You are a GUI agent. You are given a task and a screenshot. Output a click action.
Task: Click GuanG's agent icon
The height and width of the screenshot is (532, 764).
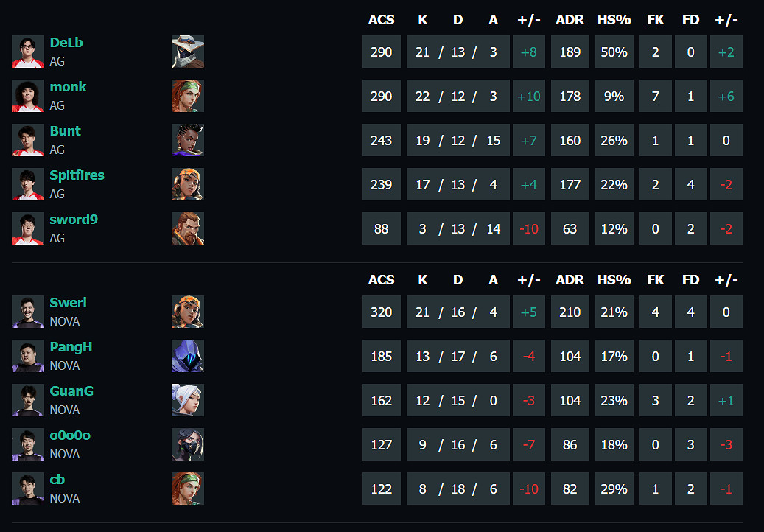pyautogui.click(x=188, y=401)
